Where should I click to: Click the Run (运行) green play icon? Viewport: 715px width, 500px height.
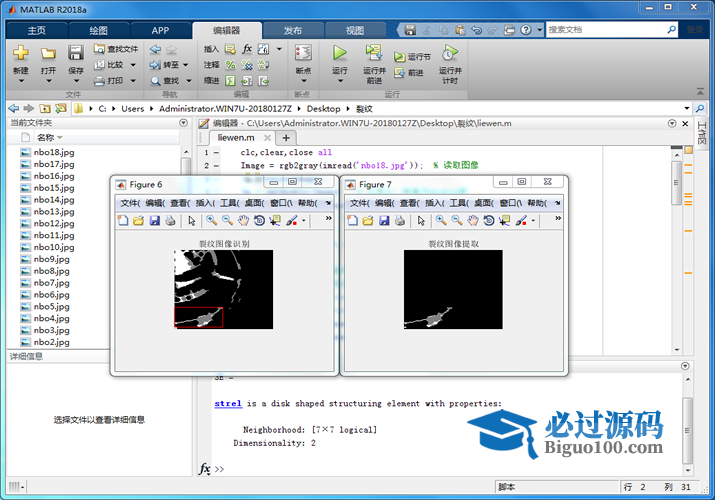tap(339, 53)
